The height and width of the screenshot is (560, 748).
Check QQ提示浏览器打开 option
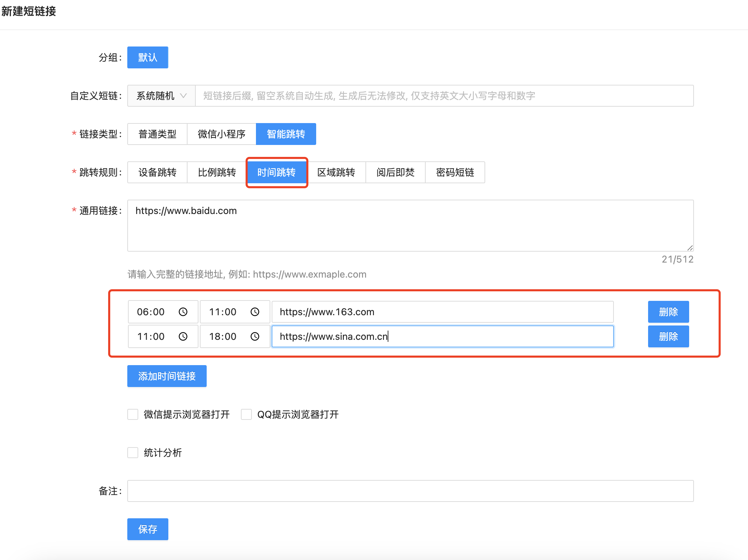[x=246, y=414]
